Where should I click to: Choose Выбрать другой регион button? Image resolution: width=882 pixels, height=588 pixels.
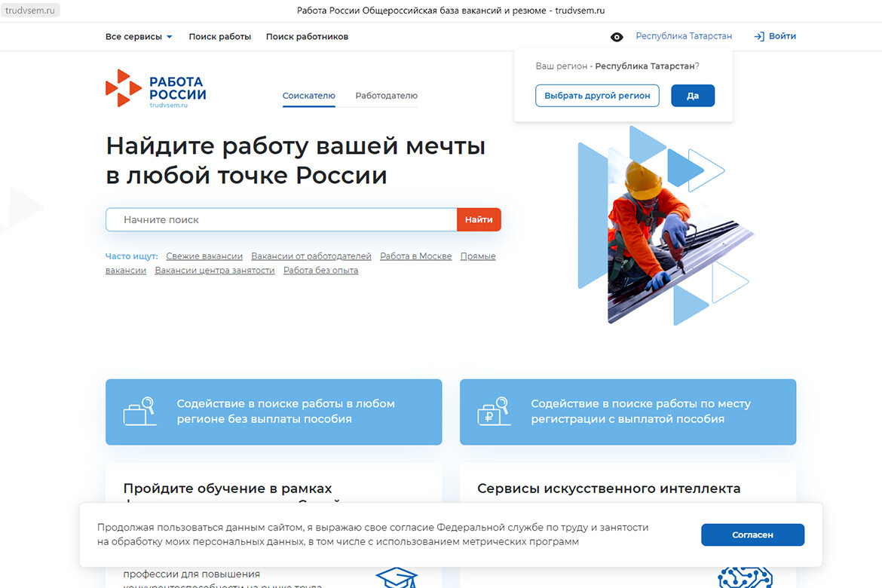[597, 96]
